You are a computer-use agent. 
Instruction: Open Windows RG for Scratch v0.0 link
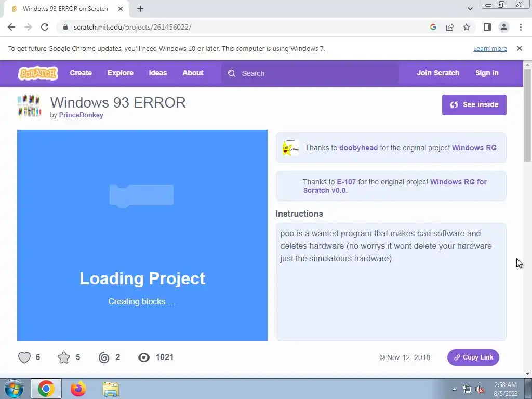point(395,186)
